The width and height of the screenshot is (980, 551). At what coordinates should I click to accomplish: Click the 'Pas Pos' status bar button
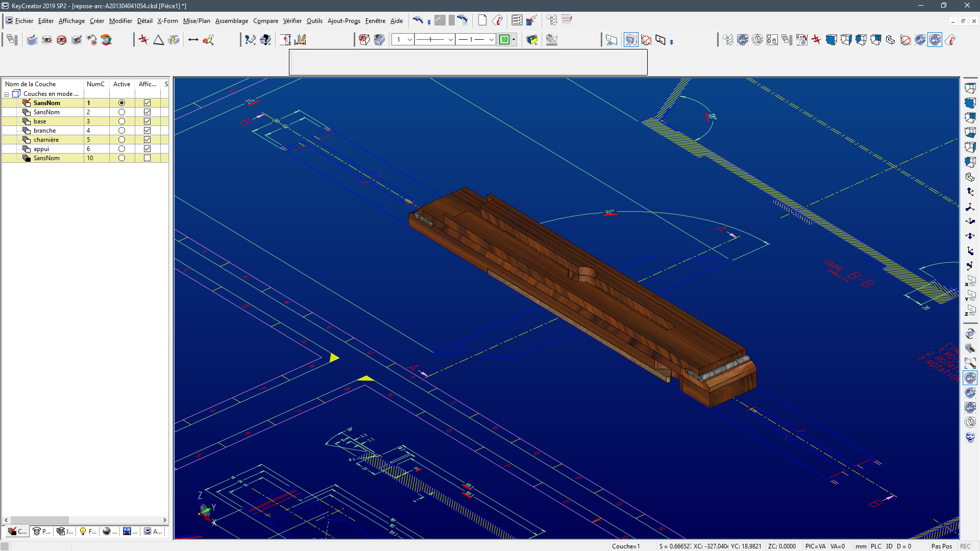click(941, 546)
